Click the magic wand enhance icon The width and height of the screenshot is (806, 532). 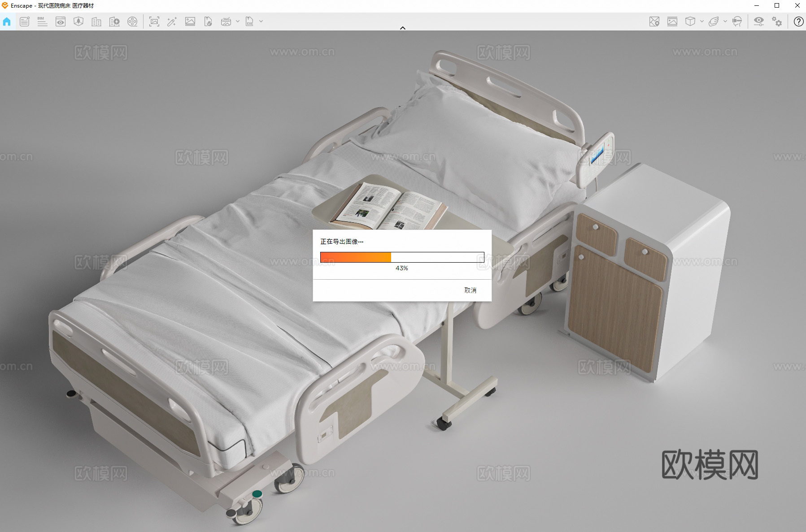[x=172, y=22]
